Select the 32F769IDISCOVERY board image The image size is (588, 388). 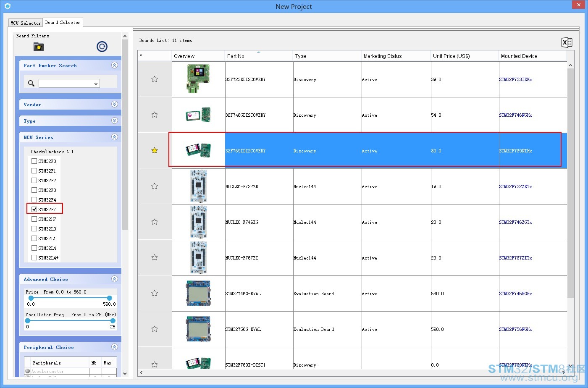(198, 150)
